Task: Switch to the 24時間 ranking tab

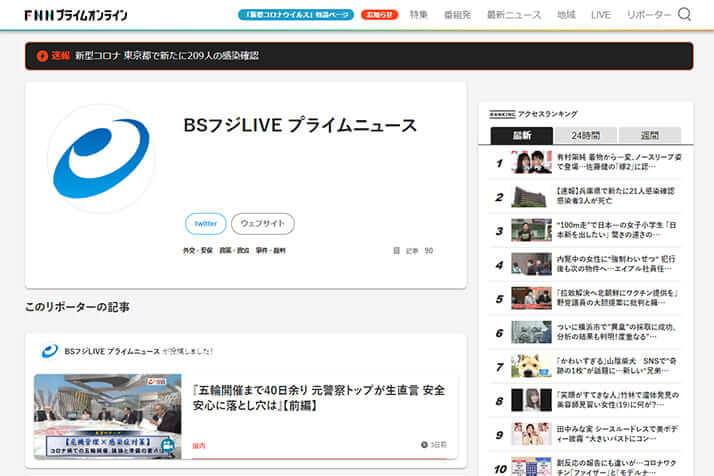Action: [586, 135]
